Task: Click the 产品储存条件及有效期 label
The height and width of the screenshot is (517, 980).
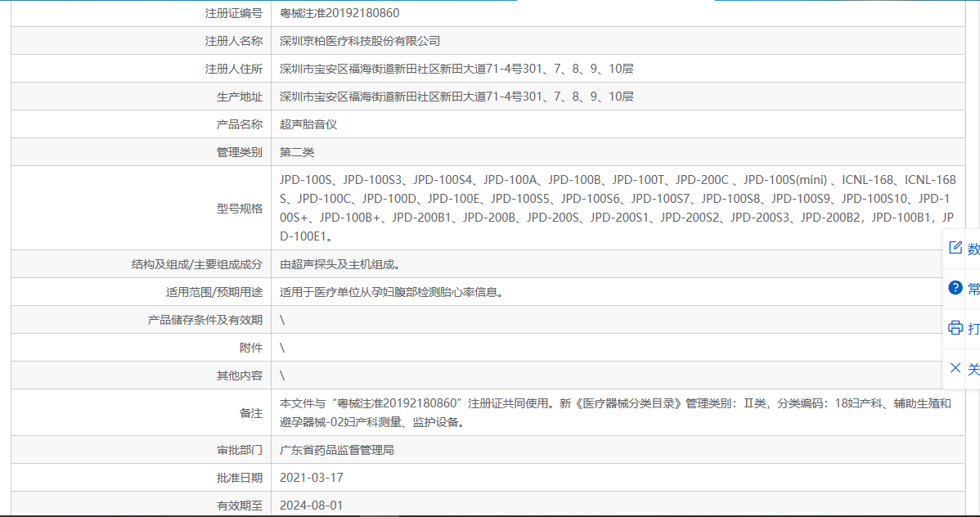Action: coord(205,320)
